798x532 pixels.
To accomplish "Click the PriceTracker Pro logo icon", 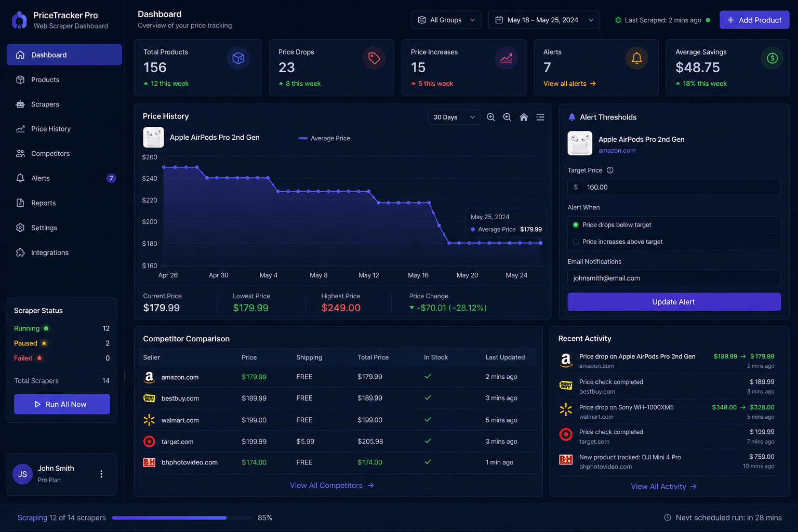I will 19,20.
